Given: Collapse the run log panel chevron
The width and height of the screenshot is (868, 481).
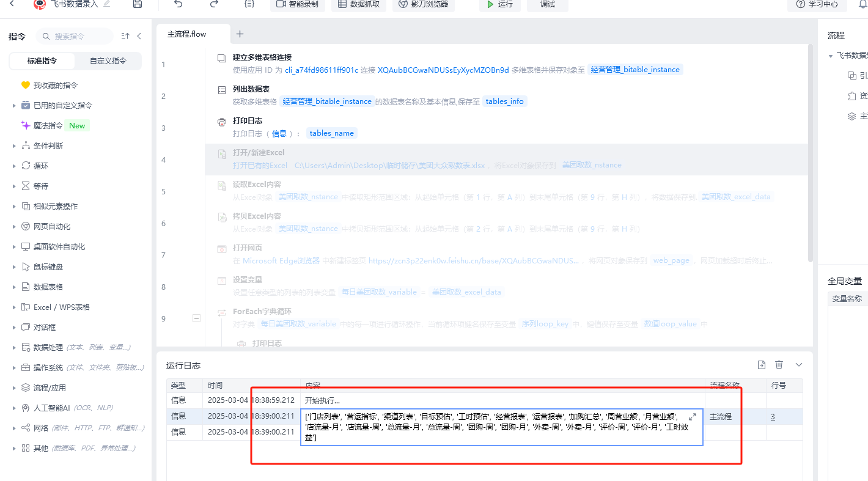Looking at the screenshot, I should pyautogui.click(x=798, y=365).
